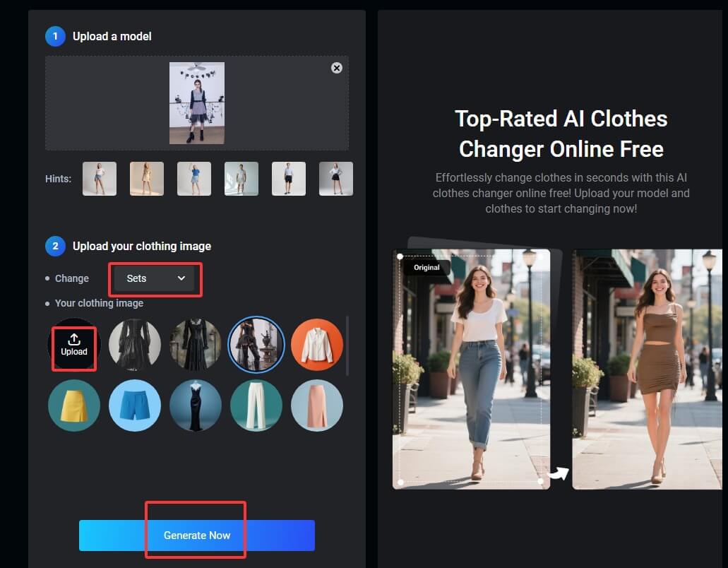Image resolution: width=728 pixels, height=568 pixels.
Task: Select the first black dress after Upload
Action: (135, 345)
